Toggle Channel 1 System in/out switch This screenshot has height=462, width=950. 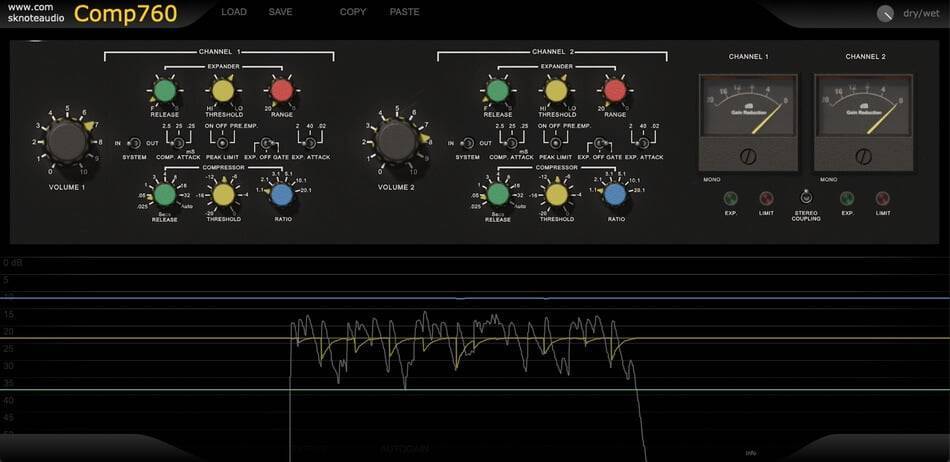click(135, 143)
